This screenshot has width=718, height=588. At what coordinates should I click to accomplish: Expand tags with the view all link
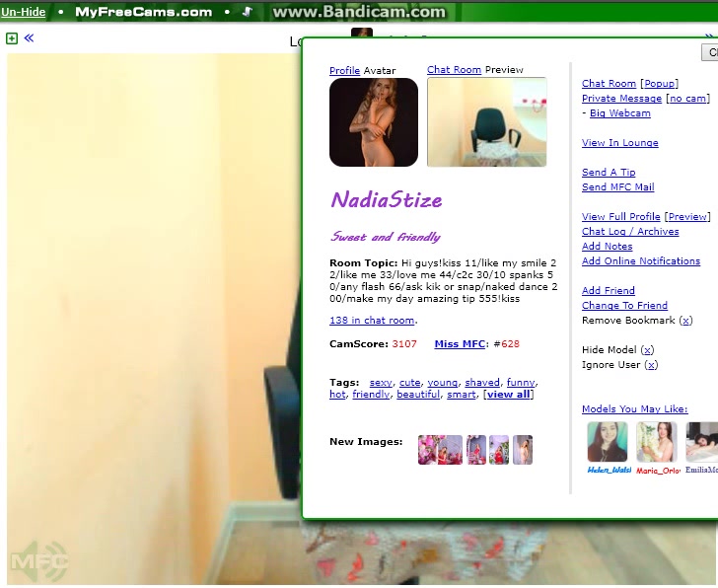(508, 395)
